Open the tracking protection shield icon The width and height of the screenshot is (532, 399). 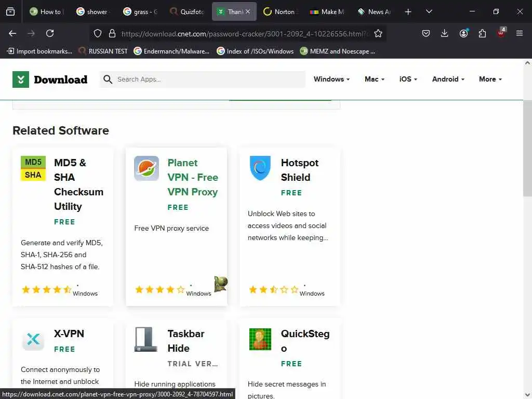point(98,33)
